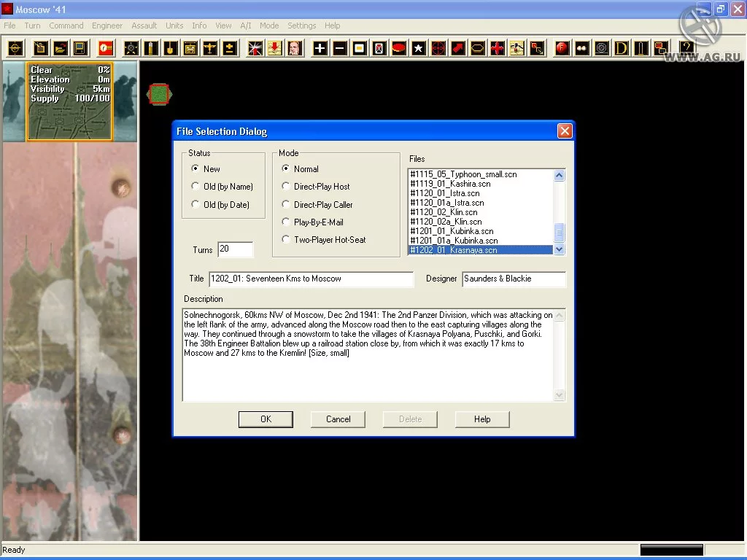Click the yellow hexagon outline icon

pyautogui.click(x=478, y=48)
